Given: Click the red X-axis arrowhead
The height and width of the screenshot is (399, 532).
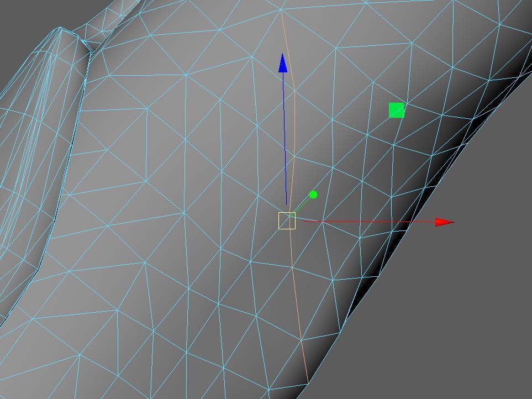Looking at the screenshot, I should point(444,222).
